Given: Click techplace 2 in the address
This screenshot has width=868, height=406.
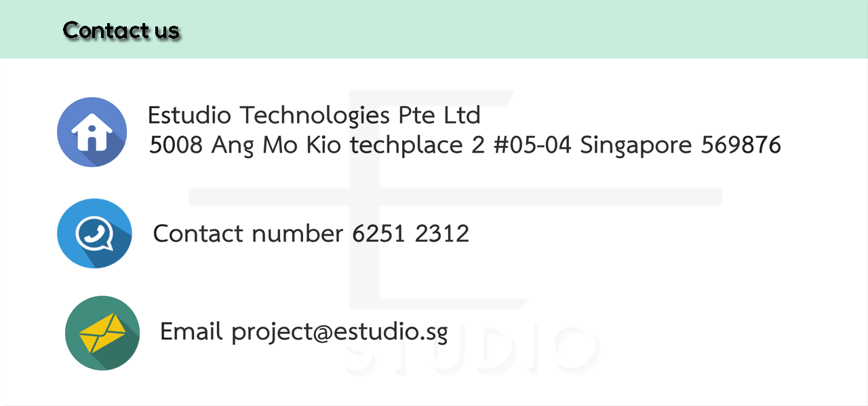Looking at the screenshot, I should (x=418, y=145).
